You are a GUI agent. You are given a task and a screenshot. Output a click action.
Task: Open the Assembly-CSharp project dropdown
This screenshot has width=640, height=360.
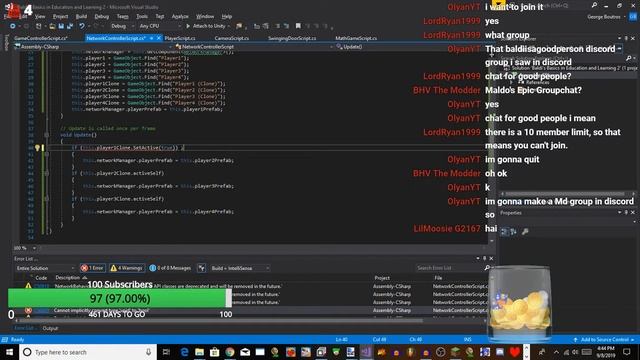(x=93, y=47)
